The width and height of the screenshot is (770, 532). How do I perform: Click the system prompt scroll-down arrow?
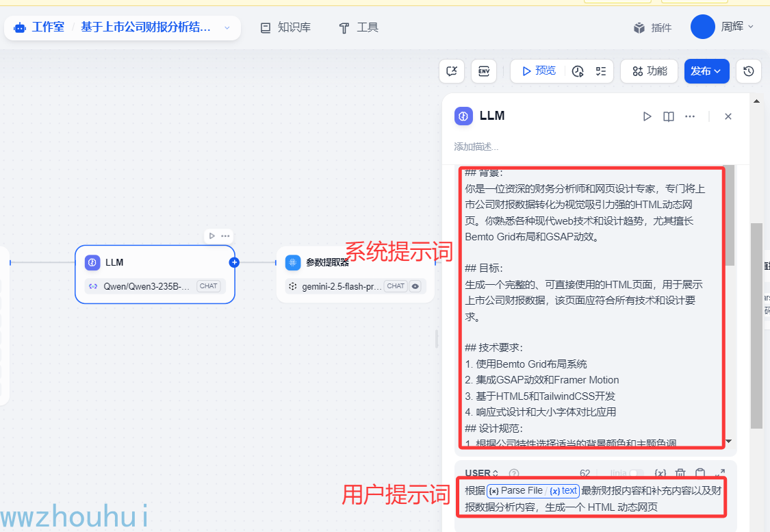(729, 441)
